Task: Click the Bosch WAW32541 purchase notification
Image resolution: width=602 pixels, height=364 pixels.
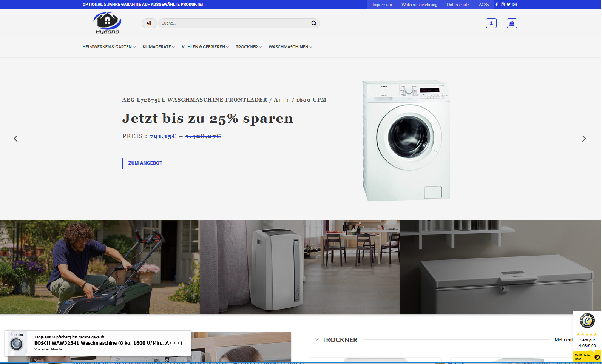Action: (x=98, y=343)
